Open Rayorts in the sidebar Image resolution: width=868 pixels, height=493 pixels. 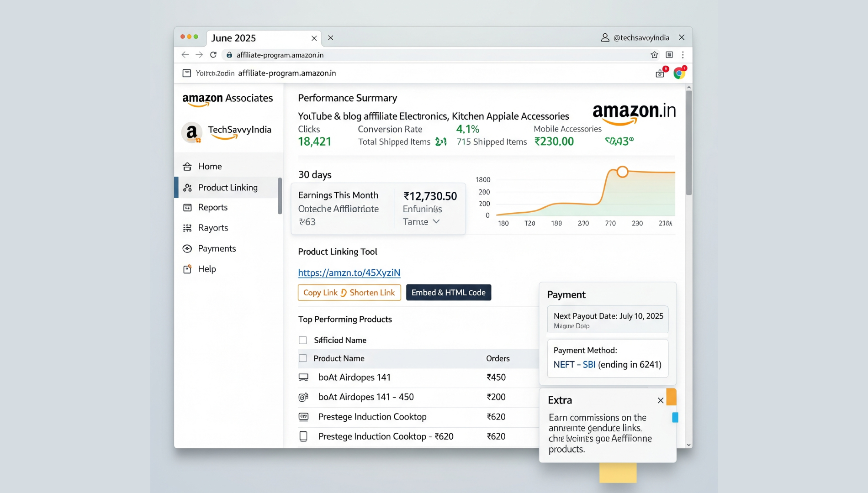(x=228, y=228)
